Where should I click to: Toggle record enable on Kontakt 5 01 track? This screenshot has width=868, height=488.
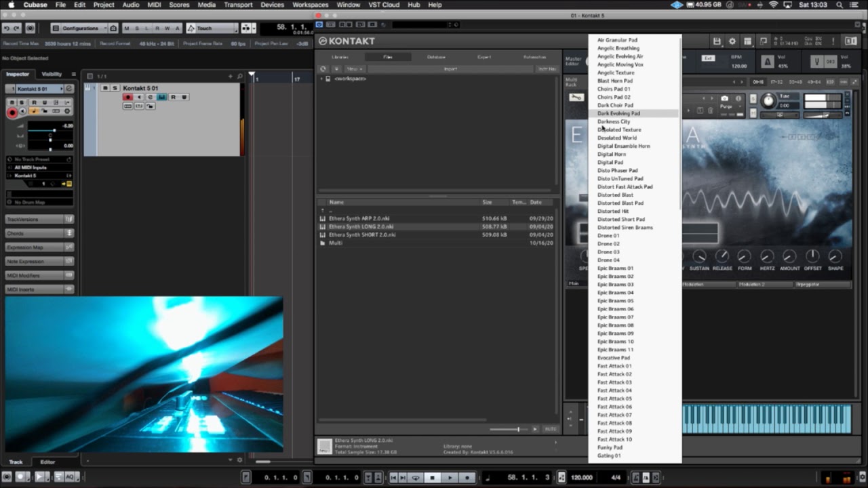click(127, 97)
